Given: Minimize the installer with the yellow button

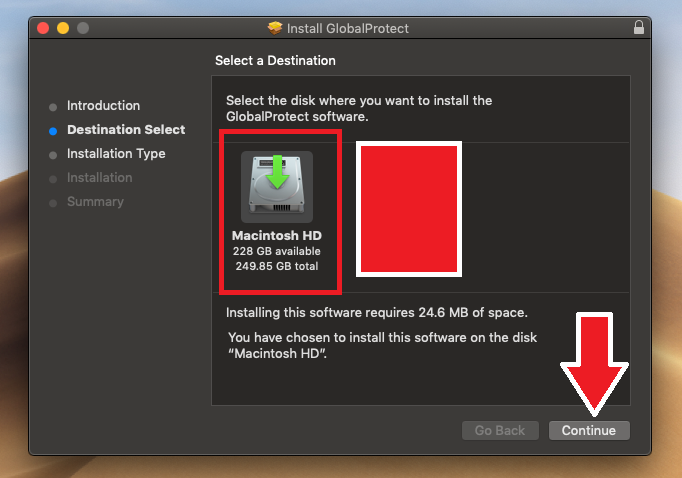Looking at the screenshot, I should point(63,28).
